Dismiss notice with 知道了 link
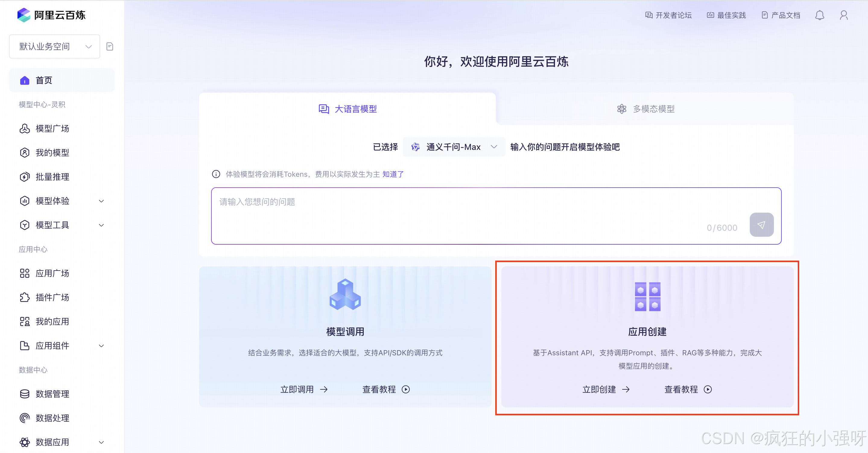Image resolution: width=868 pixels, height=453 pixels. (x=393, y=174)
